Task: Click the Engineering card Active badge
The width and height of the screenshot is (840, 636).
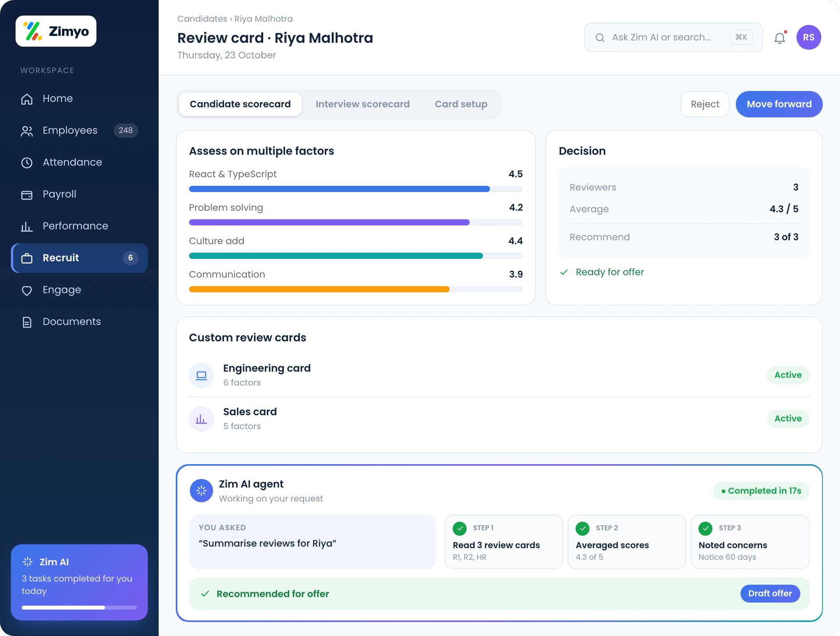Action: coord(788,375)
